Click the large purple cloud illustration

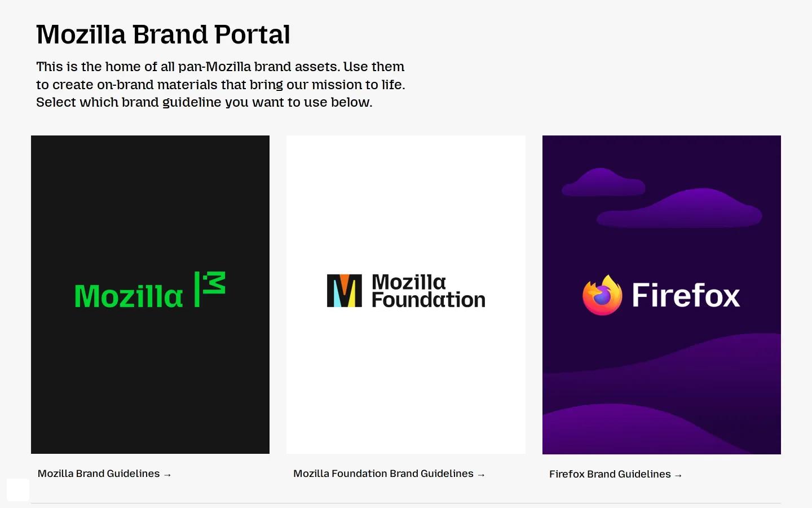679,208
